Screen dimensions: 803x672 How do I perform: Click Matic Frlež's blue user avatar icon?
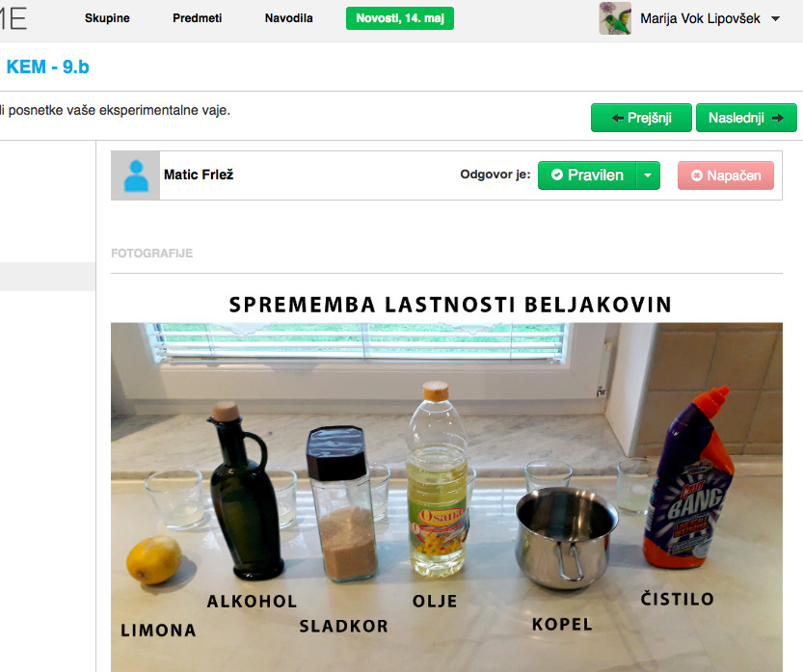tap(136, 175)
